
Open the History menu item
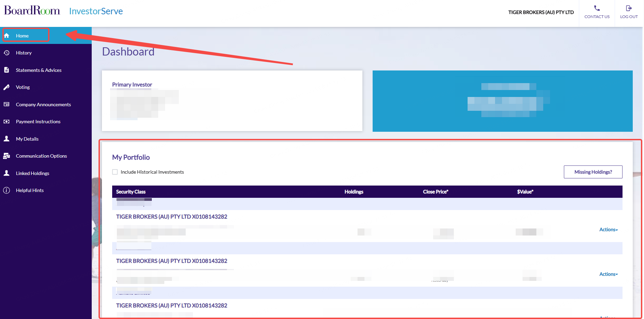(x=46, y=53)
